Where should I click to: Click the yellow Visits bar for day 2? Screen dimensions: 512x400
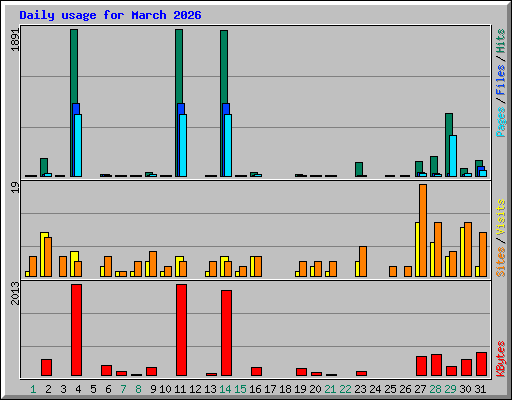click(43, 254)
